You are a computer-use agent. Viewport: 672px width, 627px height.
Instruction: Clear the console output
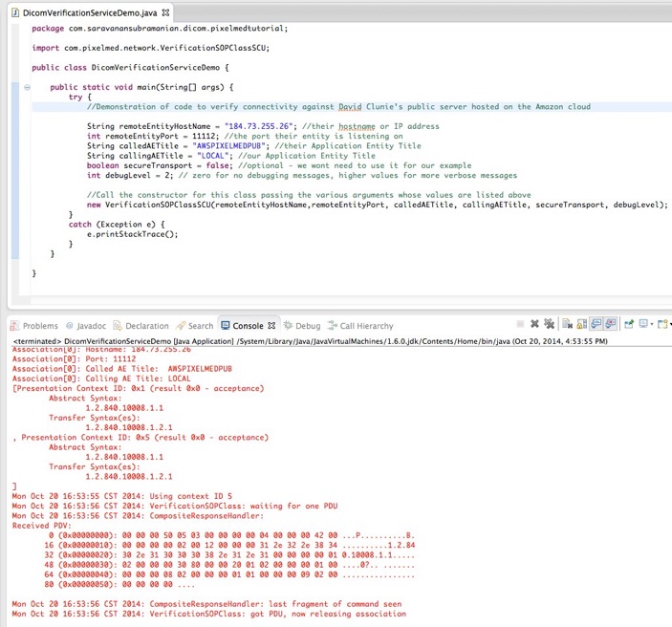click(x=567, y=325)
